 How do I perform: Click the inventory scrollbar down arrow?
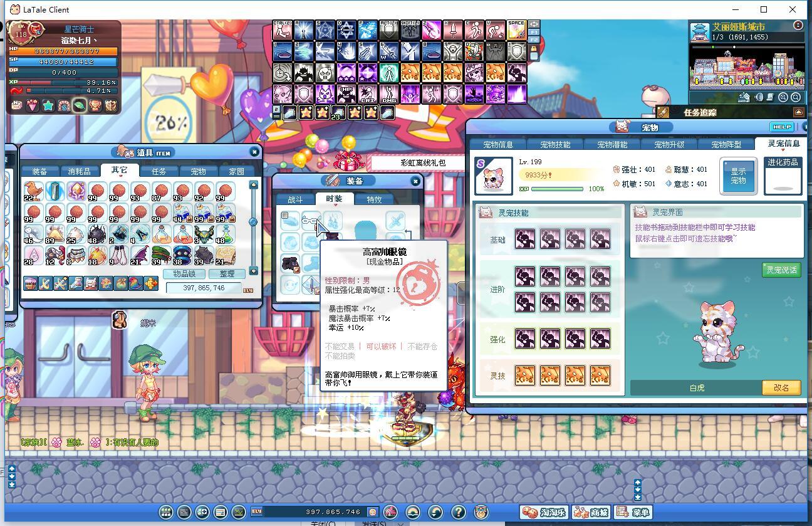(x=253, y=271)
